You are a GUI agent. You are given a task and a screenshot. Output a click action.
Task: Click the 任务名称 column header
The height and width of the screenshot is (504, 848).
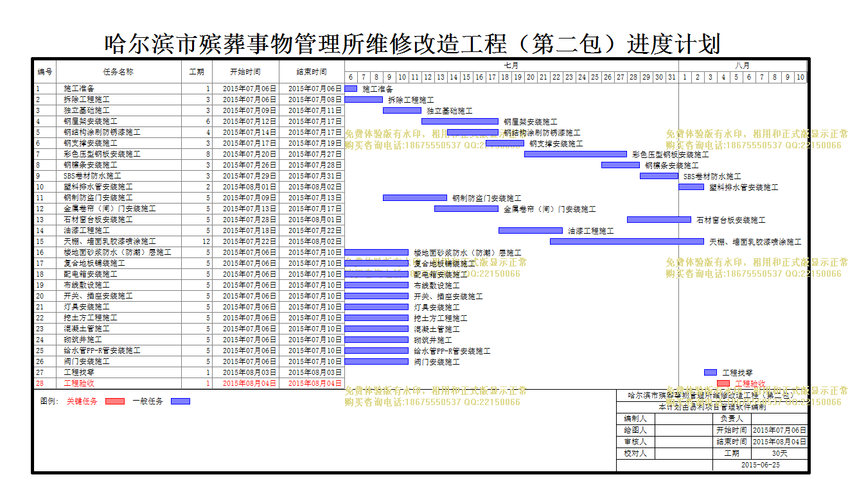[118, 72]
